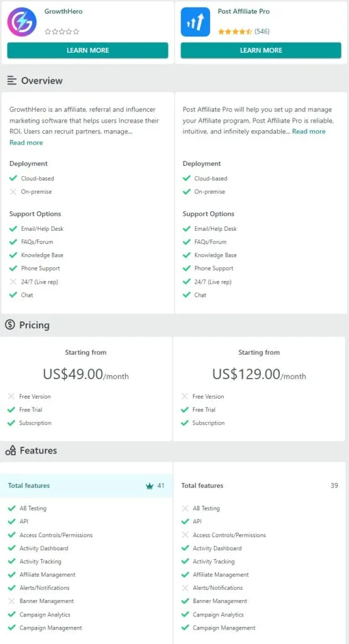Viewport: 349px width, 644px height.
Task: Click GrowthHero's Banner Management cross icon
Action: [11, 601]
